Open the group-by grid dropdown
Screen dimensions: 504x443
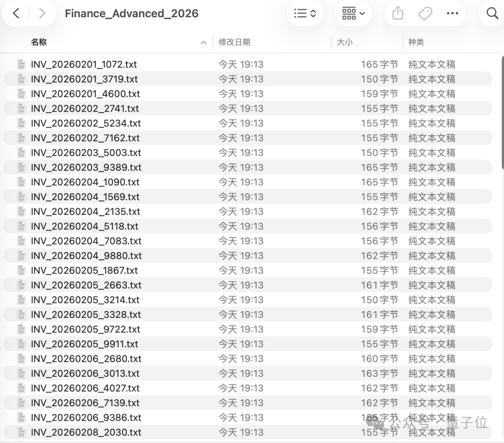tap(353, 14)
